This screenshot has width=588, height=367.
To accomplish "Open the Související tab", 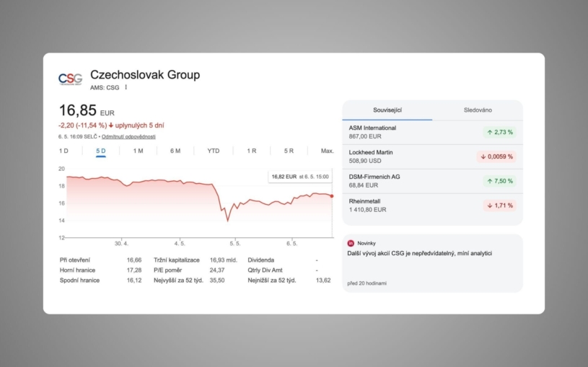I will pos(387,110).
